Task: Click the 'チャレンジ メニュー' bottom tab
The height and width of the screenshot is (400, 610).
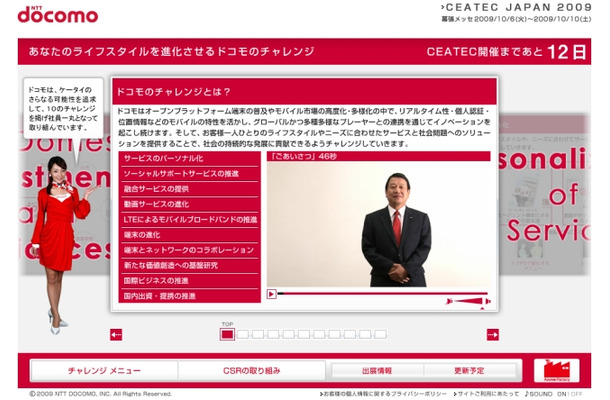Action: point(104,371)
